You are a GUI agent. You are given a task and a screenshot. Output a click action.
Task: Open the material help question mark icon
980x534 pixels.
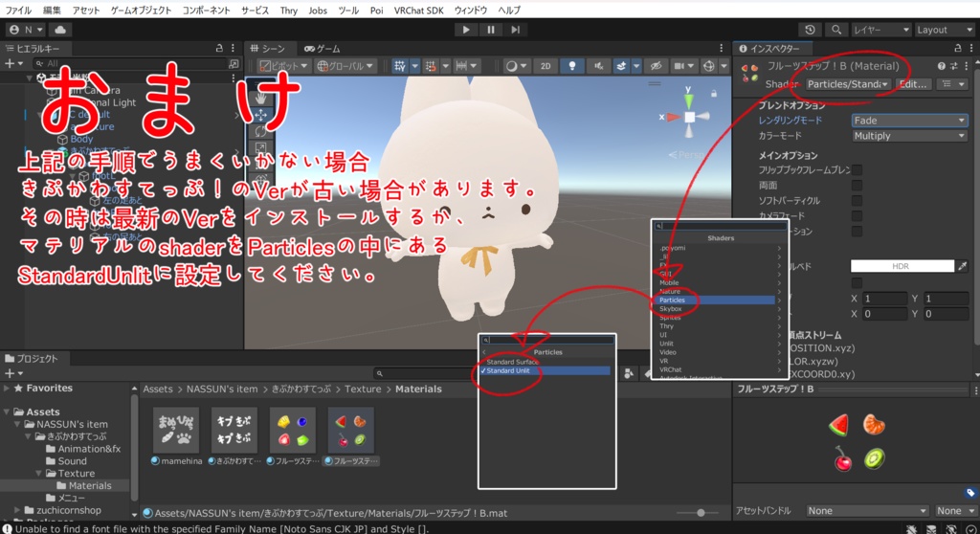click(x=942, y=66)
